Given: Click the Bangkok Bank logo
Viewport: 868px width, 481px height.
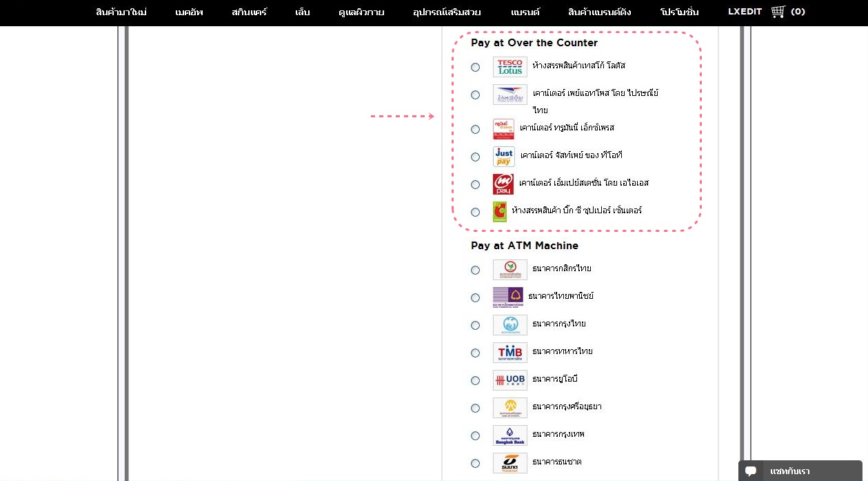Looking at the screenshot, I should click(x=509, y=435).
